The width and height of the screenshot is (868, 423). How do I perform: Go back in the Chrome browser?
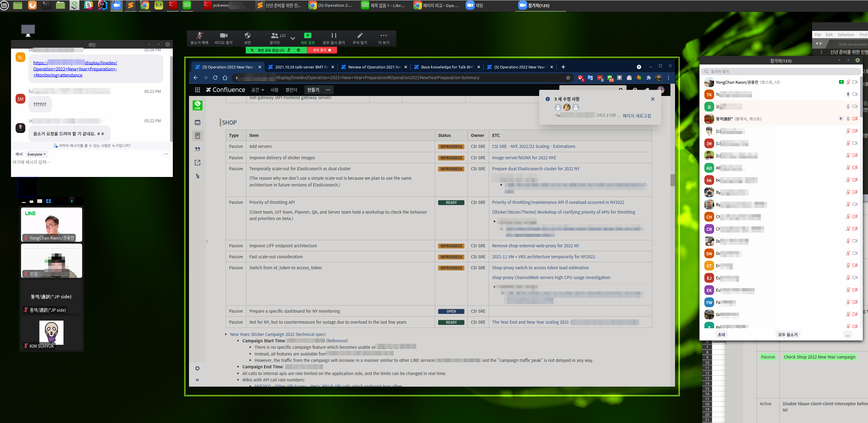tap(195, 78)
